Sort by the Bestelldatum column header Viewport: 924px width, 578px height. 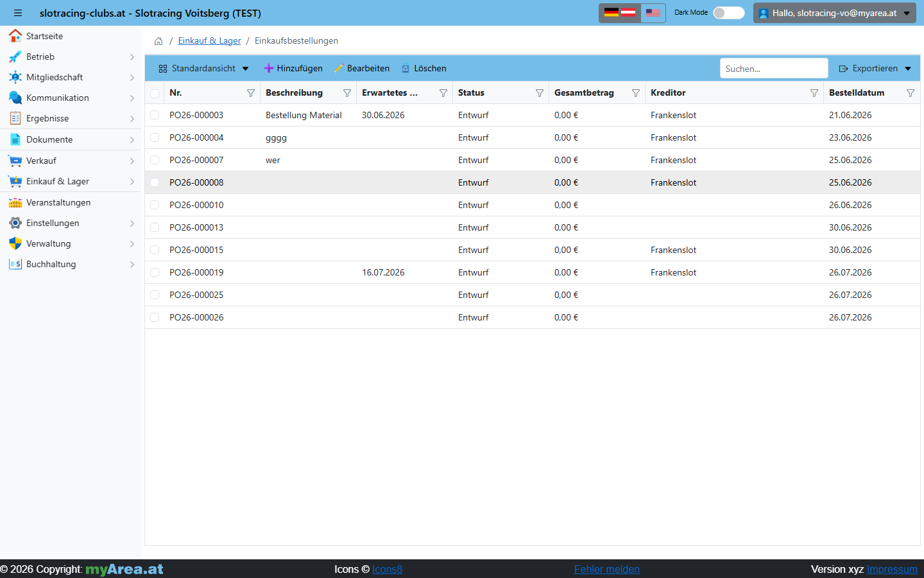click(857, 92)
